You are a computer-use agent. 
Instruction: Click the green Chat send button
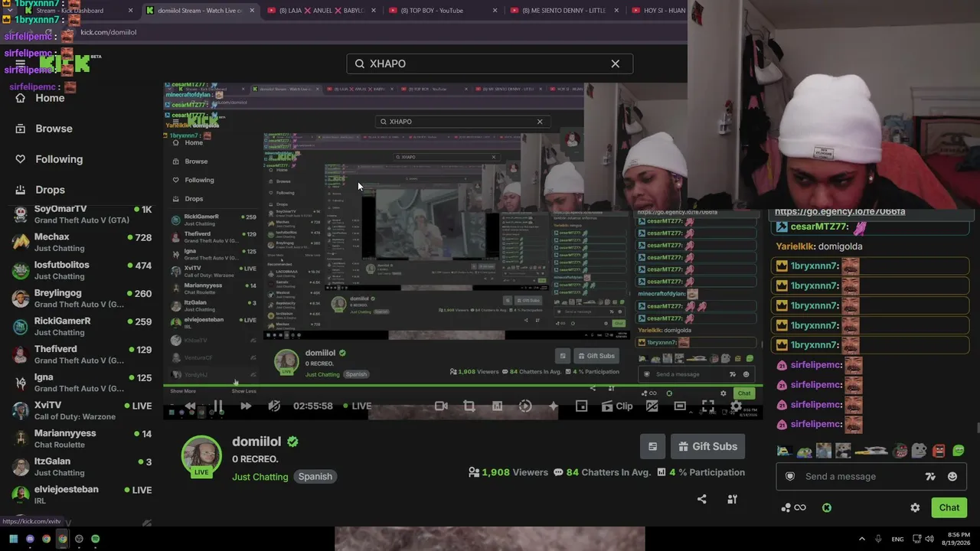tap(949, 507)
